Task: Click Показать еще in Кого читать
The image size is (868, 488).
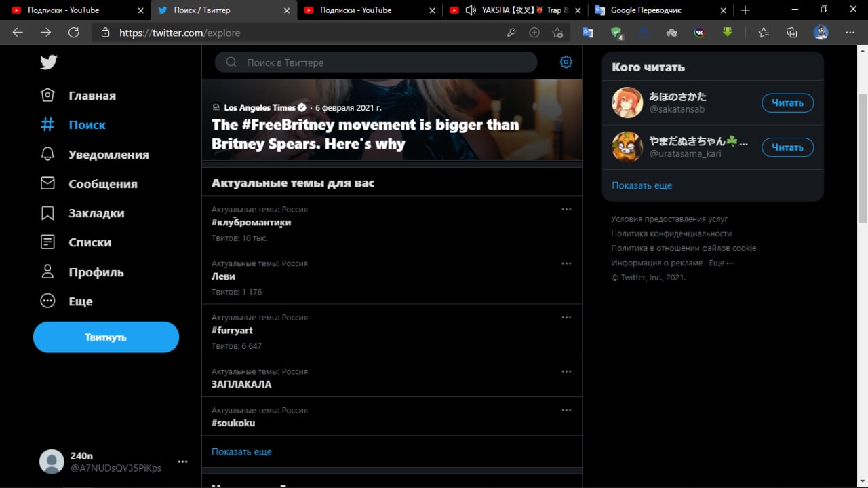Action: pos(642,185)
